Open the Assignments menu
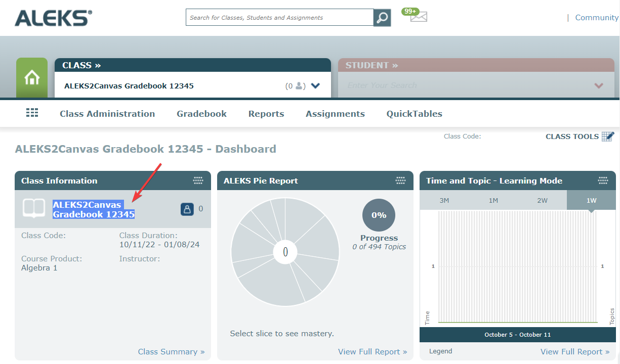 [335, 113]
